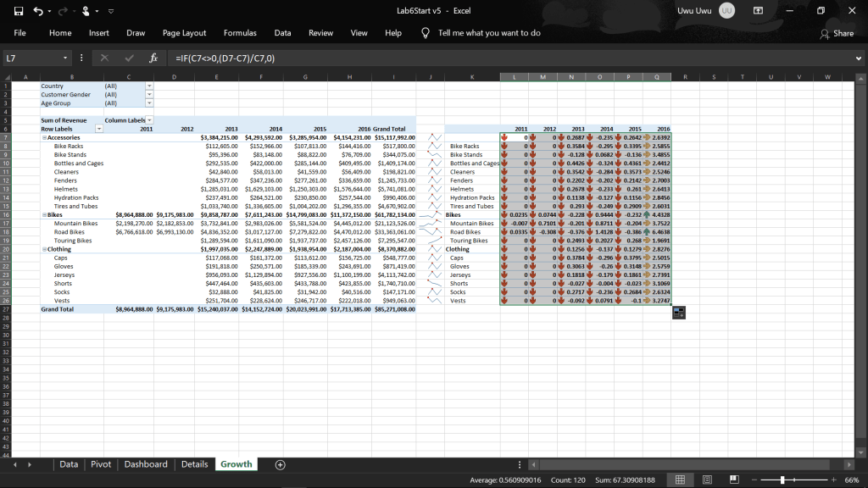Open the Quick Analysis icon below the selection

click(678, 313)
